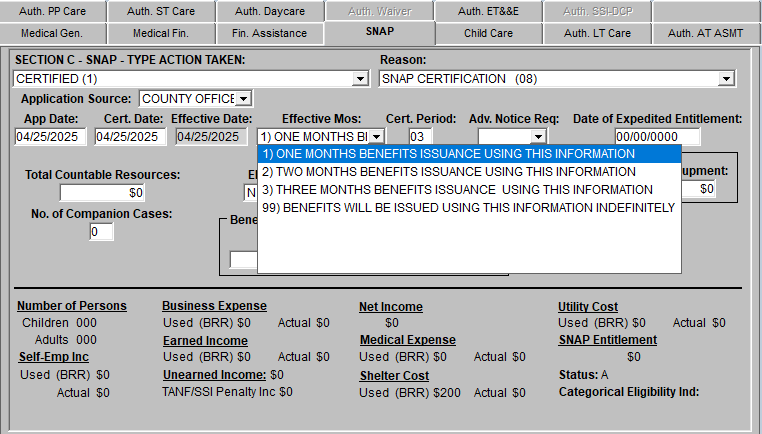Viewport: 762px width, 434px height.
Task: Collapse the Effective Mos dropdown arrow
Action: 376,137
